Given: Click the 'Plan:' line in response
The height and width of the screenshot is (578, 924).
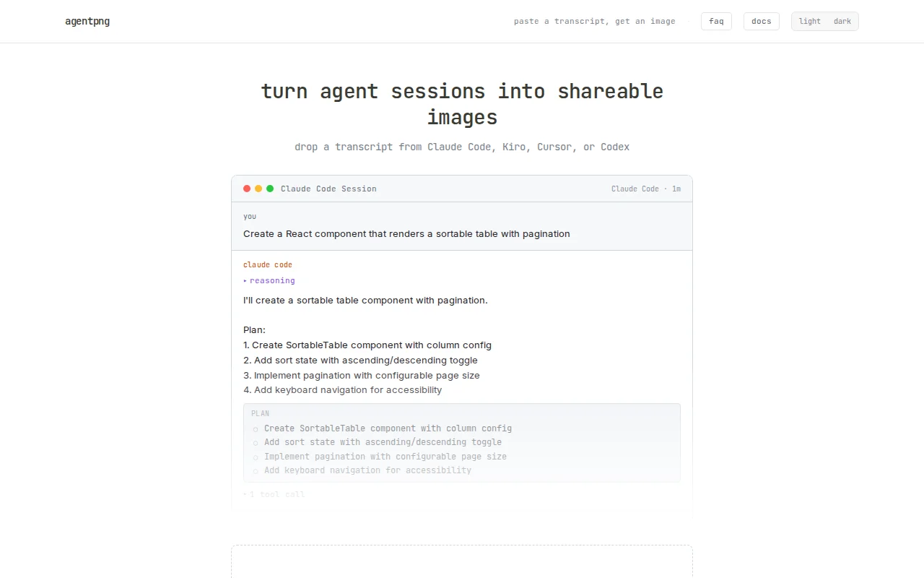Looking at the screenshot, I should tap(254, 329).
